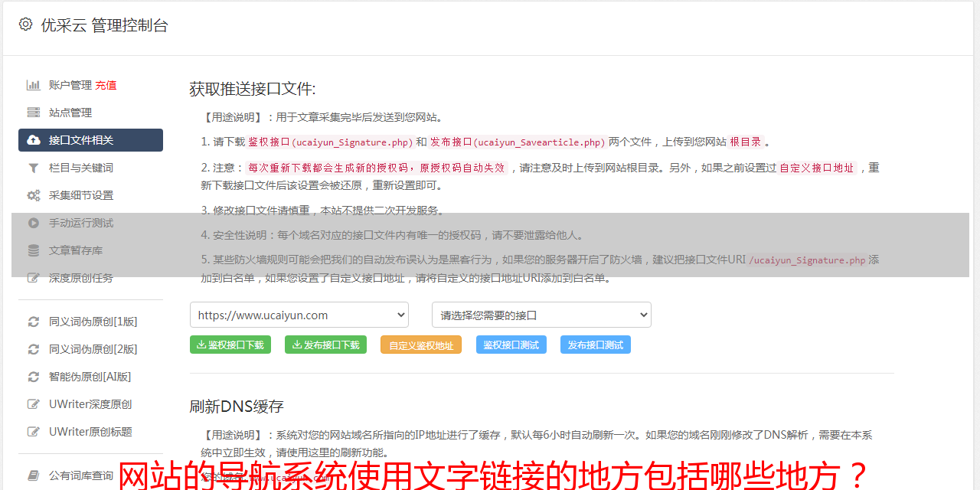Click the book icon for 公有词库查询
Image resolution: width=980 pixels, height=490 pixels.
click(x=34, y=475)
